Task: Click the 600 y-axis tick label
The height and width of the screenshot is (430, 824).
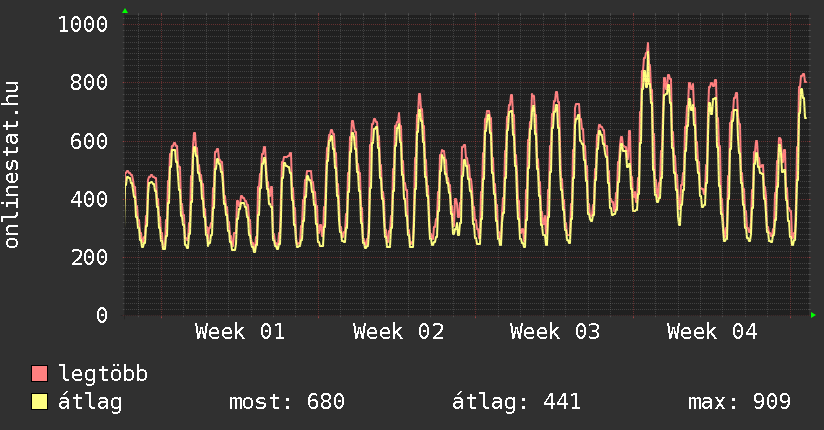Action: pyautogui.click(x=88, y=141)
